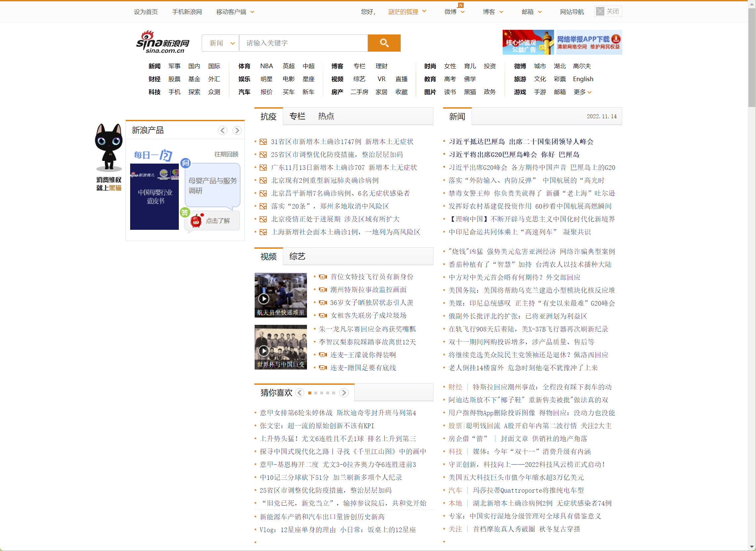Click the orange search magnifier button
The width and height of the screenshot is (756, 551).
pos(384,43)
